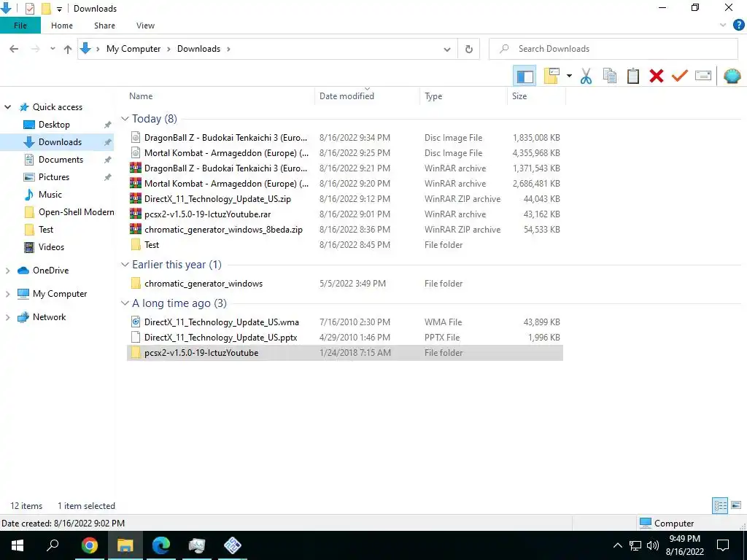747x560 pixels.
Task: Select DirectX_11_Technology_Update_US.zip file
Action: [345, 198]
